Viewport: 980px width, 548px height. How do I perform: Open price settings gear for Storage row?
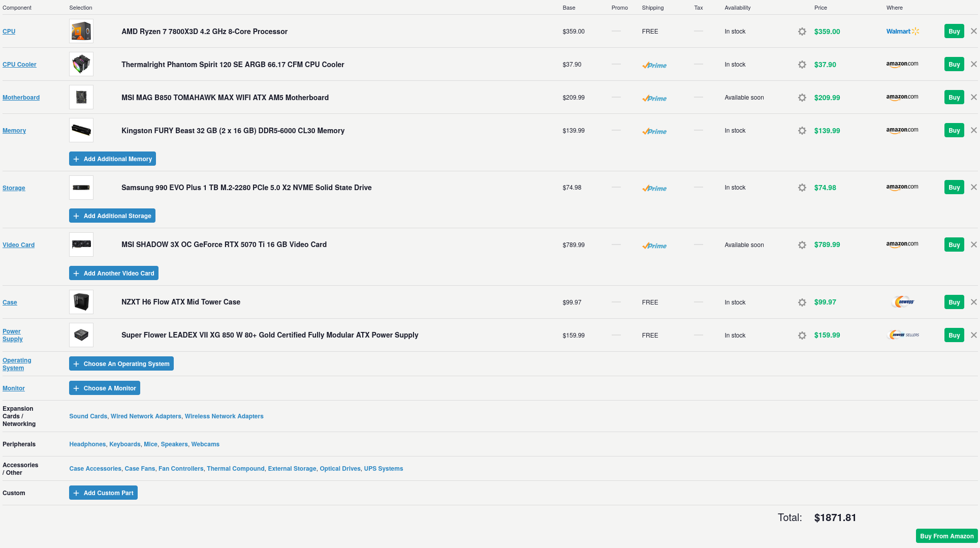click(802, 188)
